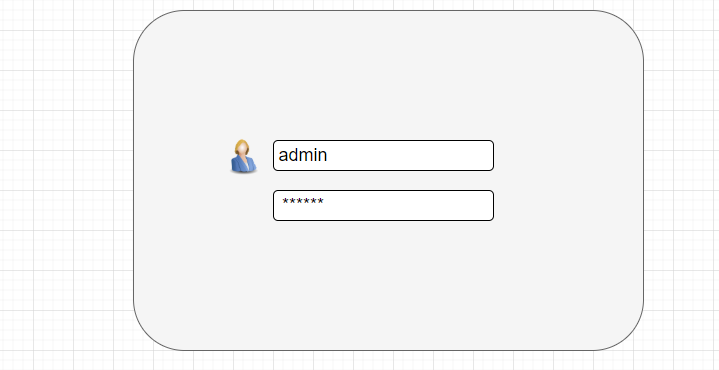
Task: Click the user avatar icon
Action: click(243, 156)
